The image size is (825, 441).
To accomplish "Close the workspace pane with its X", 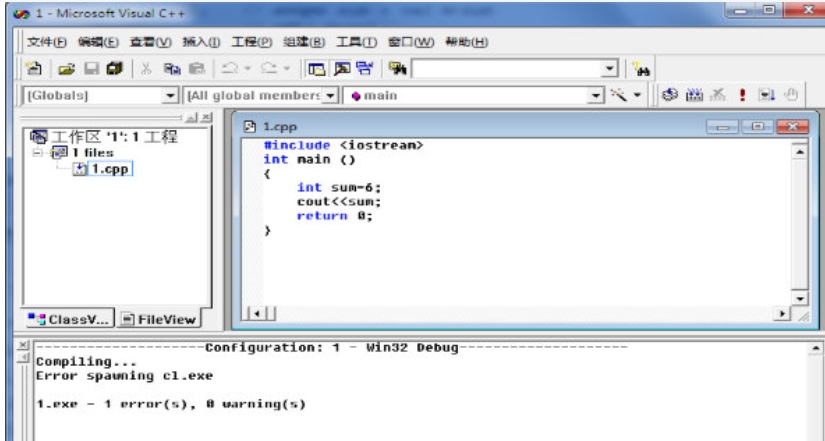I will pos(207,117).
